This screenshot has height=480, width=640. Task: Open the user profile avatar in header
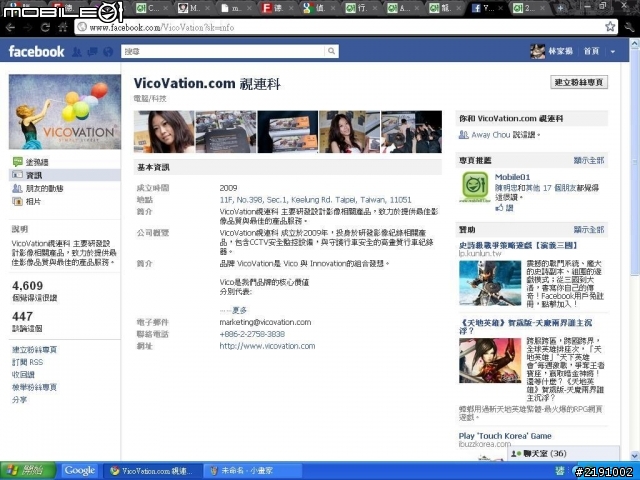(x=537, y=51)
